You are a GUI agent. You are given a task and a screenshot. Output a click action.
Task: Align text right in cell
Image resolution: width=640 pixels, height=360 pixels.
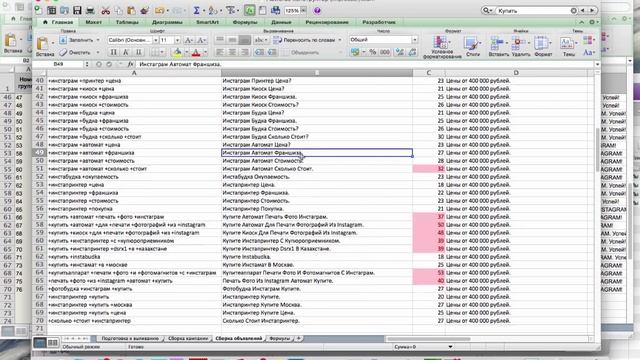coord(245,52)
